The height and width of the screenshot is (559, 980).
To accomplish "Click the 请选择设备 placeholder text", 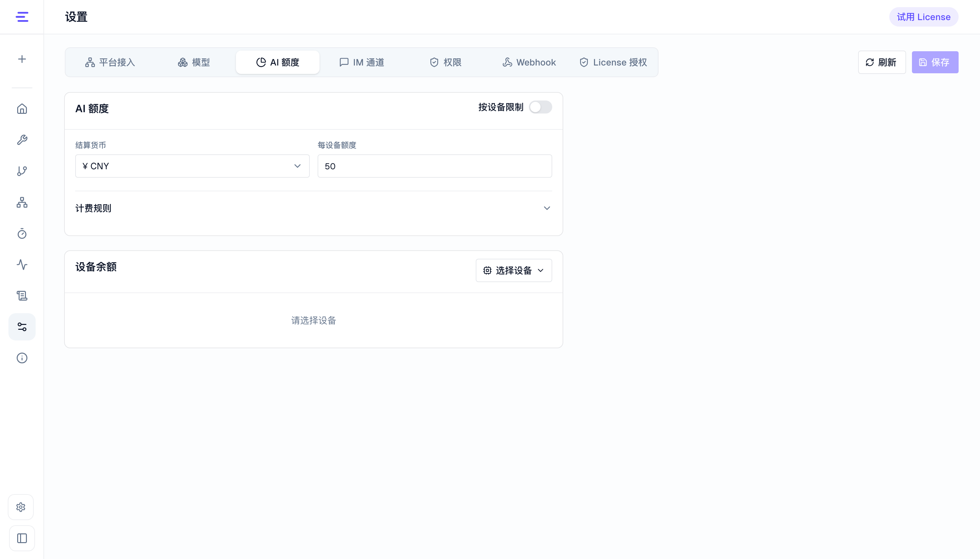I will [313, 321].
